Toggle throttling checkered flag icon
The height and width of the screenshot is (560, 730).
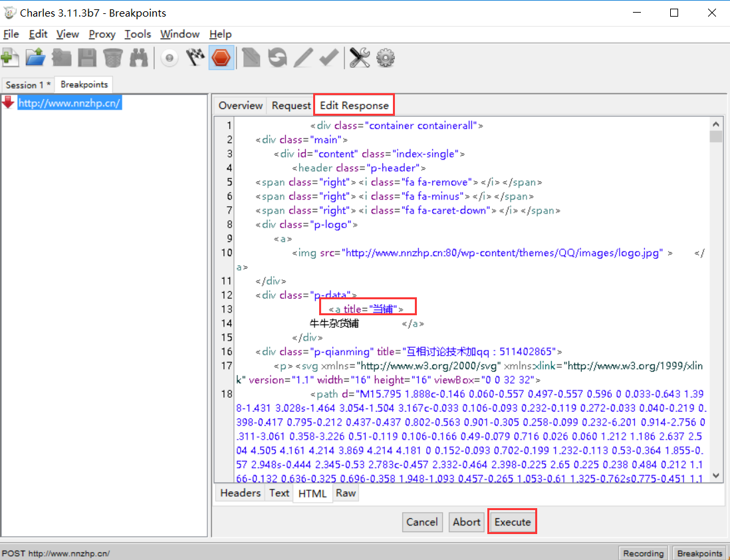pos(195,58)
